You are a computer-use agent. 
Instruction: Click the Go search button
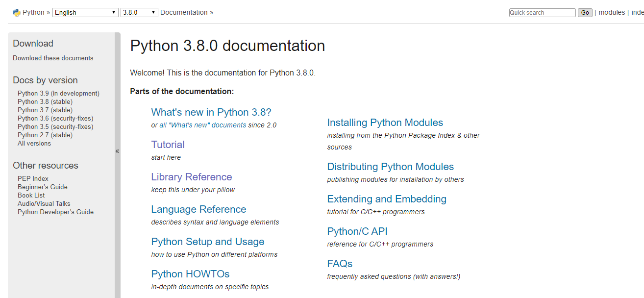tap(585, 13)
